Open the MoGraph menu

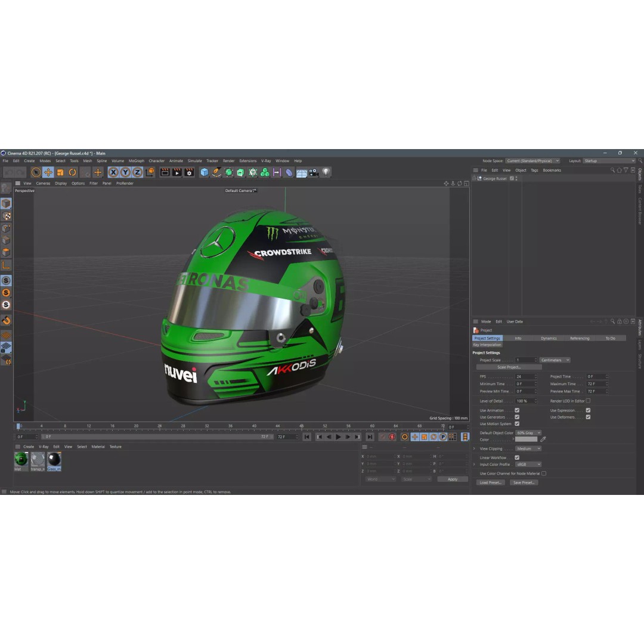coord(137,161)
